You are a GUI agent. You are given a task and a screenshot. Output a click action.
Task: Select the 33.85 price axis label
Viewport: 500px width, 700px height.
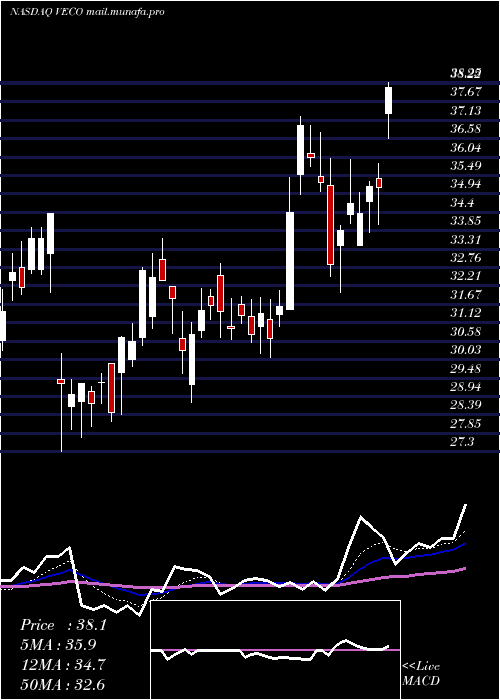click(x=466, y=221)
